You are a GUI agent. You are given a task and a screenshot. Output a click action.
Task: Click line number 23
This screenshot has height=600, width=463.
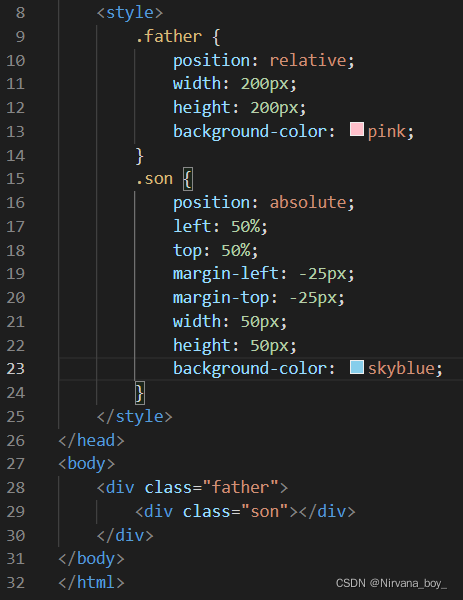pyautogui.click(x=16, y=368)
